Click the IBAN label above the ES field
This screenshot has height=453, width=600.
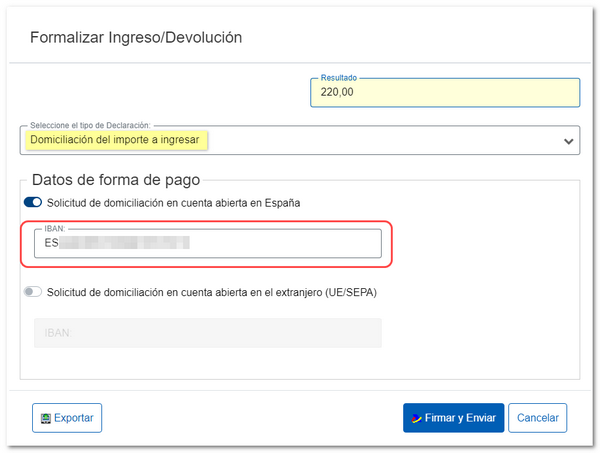click(54, 229)
